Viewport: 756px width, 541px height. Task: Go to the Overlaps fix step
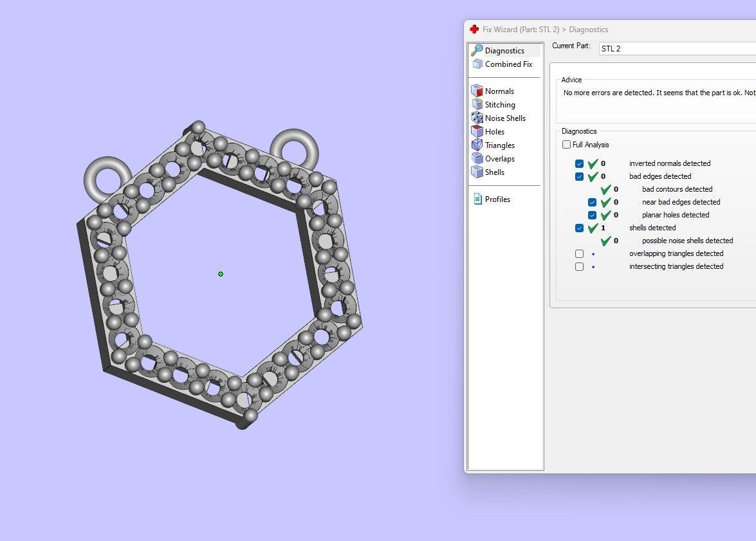[499, 159]
